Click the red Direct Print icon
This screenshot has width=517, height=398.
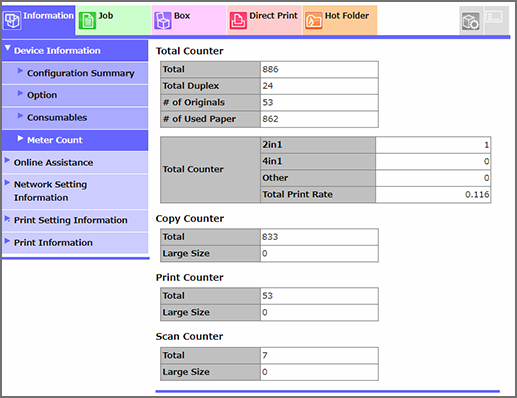238,21
